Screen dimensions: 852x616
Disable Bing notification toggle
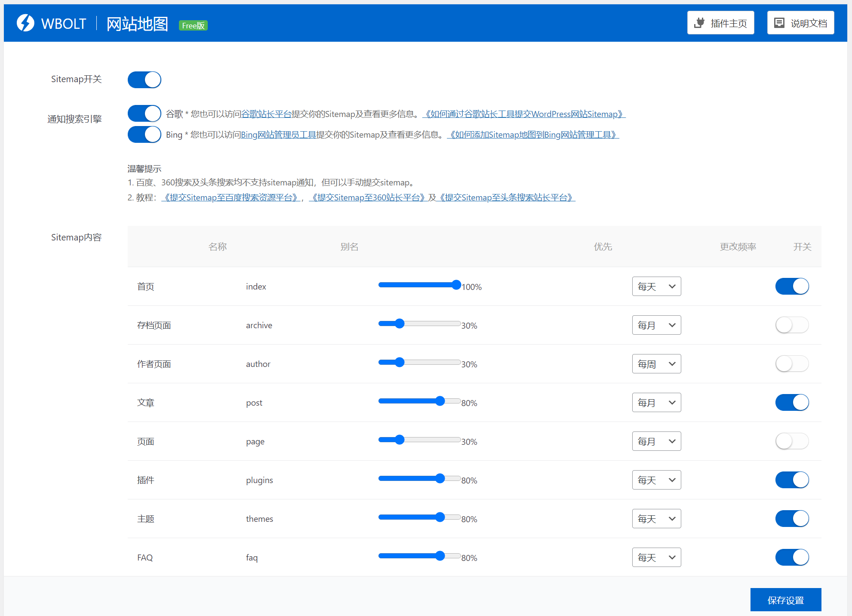click(145, 134)
